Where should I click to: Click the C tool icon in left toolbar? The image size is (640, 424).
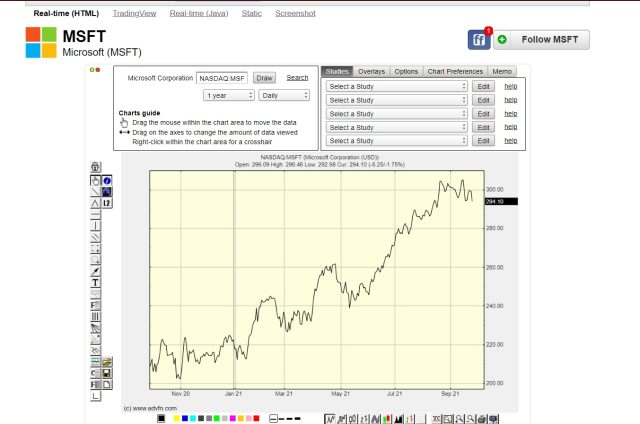click(x=95, y=373)
